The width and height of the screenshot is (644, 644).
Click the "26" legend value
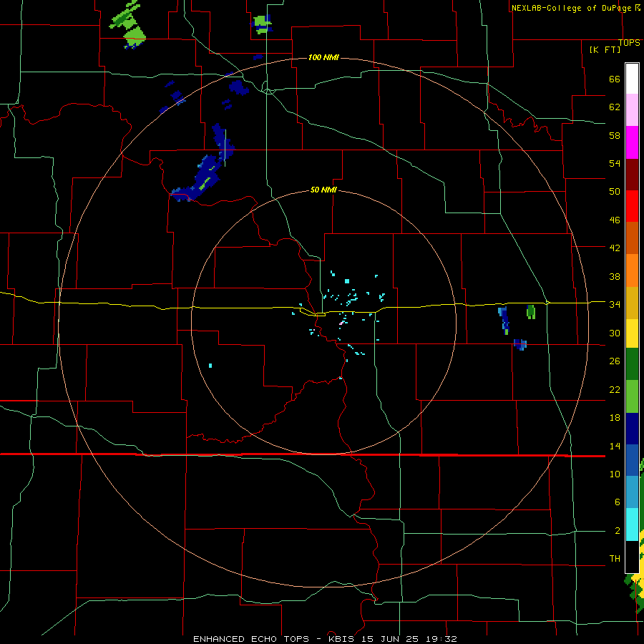(x=615, y=361)
